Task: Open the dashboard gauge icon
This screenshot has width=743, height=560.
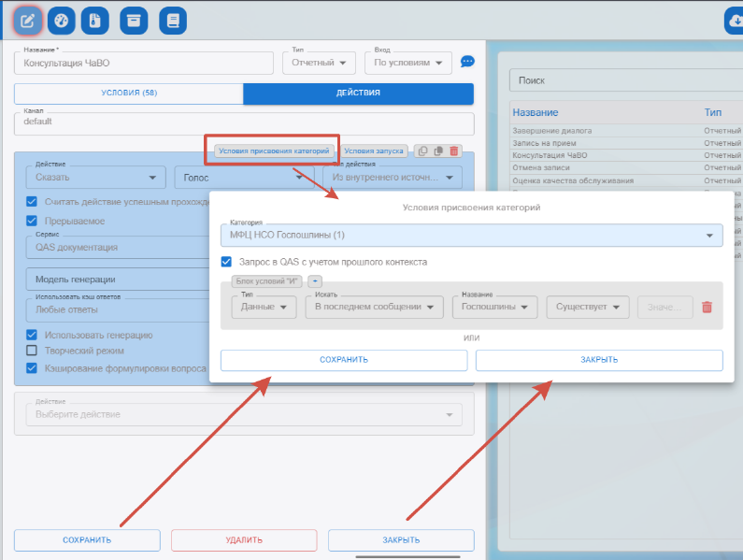Action: [x=62, y=20]
